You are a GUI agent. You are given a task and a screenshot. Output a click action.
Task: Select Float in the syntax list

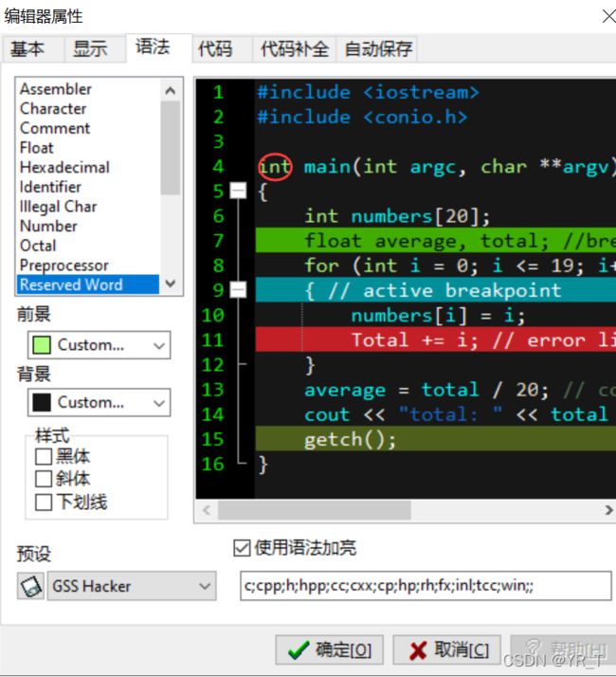point(88,148)
